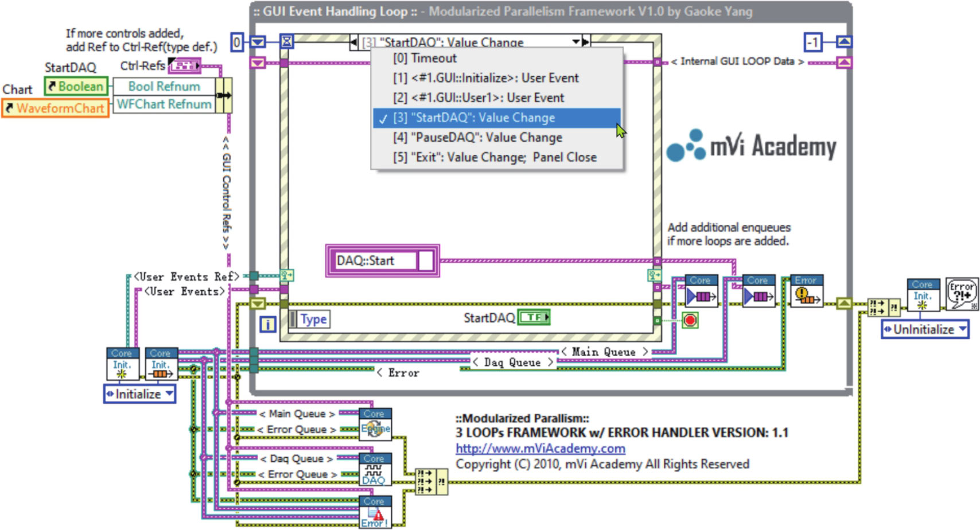Click the WaveformChart reference node
This screenshot has width=980, height=530.
tap(55, 108)
